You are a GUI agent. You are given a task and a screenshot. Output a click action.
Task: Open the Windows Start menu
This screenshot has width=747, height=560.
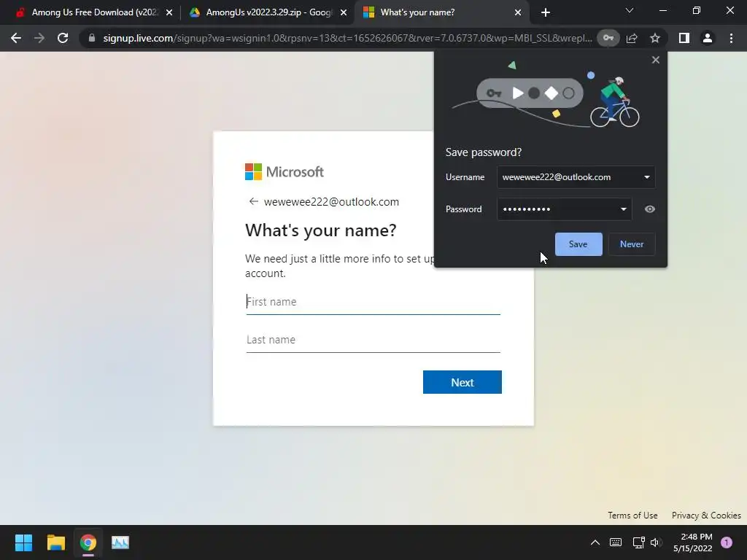pyautogui.click(x=23, y=542)
